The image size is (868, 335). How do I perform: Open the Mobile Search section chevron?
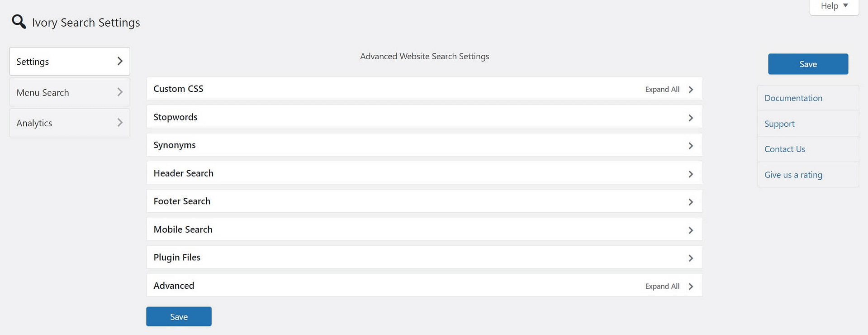[x=691, y=230]
